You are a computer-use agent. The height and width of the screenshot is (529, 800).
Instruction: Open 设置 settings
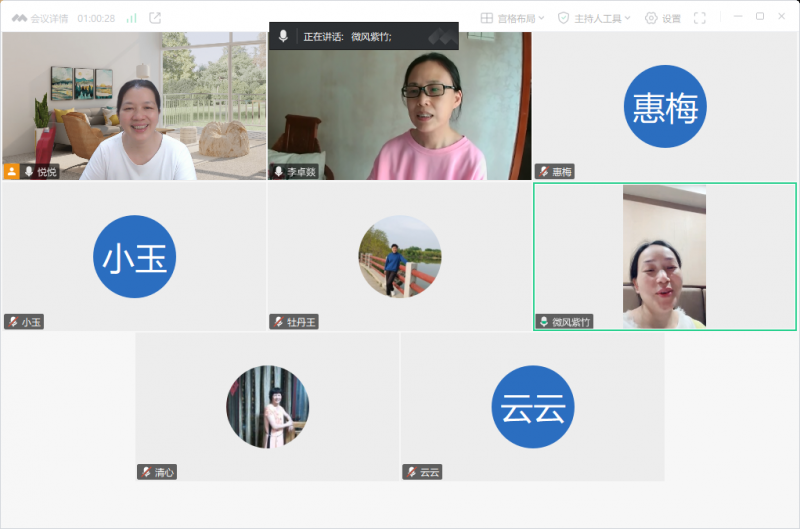pyautogui.click(x=663, y=18)
